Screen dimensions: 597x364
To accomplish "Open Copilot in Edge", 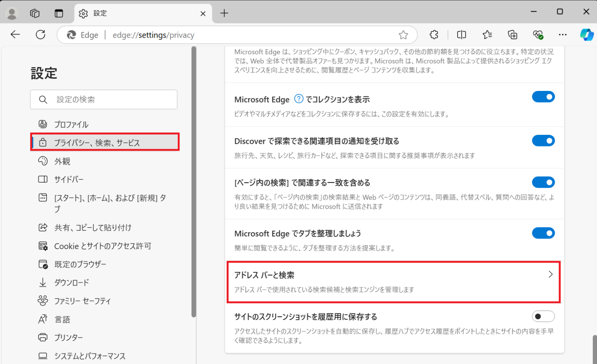I will pyautogui.click(x=587, y=35).
